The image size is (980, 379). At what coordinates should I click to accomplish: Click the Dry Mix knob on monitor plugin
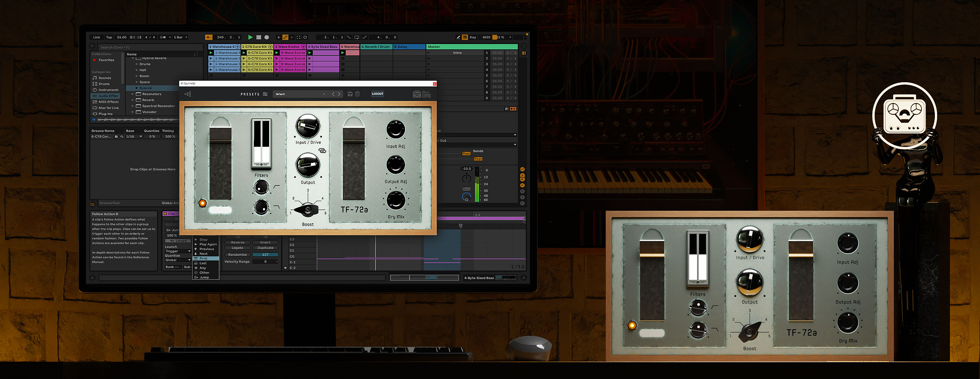point(396,200)
